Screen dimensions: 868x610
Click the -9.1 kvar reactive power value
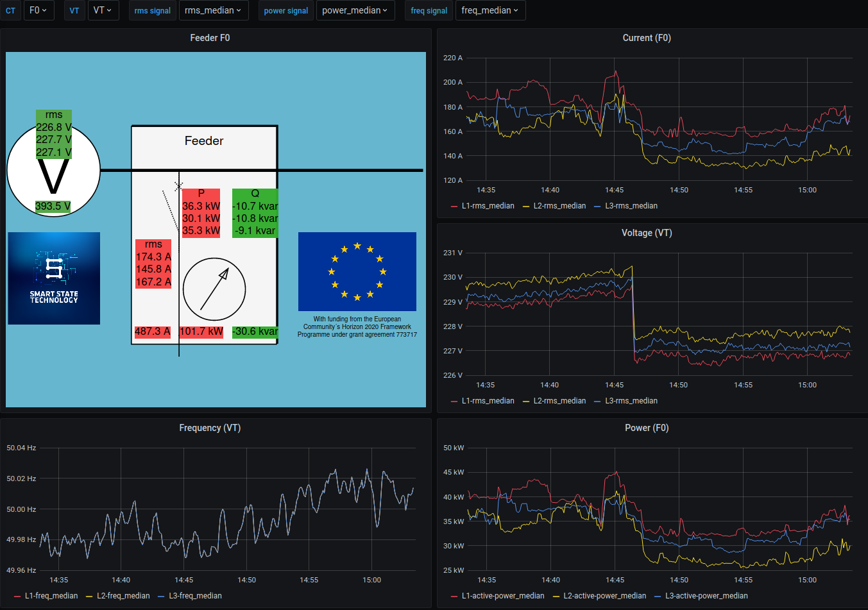coord(255,230)
